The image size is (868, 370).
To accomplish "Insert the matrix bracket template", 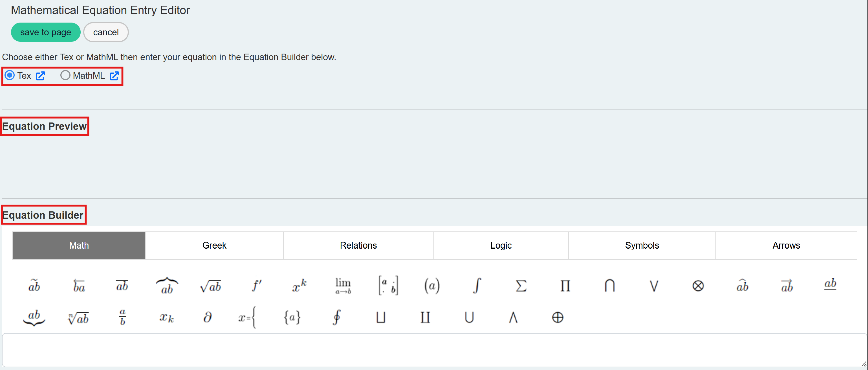I will coord(388,286).
